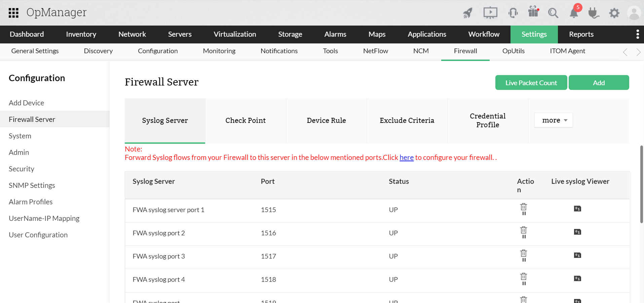Image resolution: width=644 pixels, height=303 pixels.
Task: Open User Configuration in the sidebar
Action: 38,235
